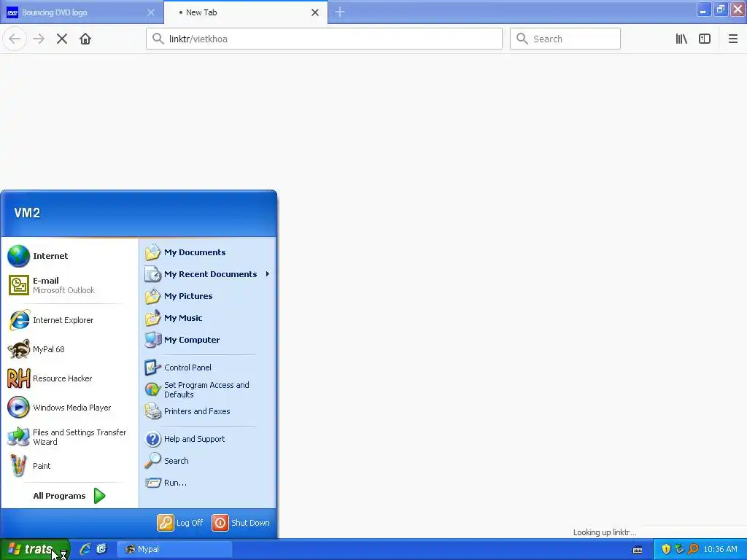Go to browser home page
The height and width of the screenshot is (560, 747).
click(x=85, y=39)
